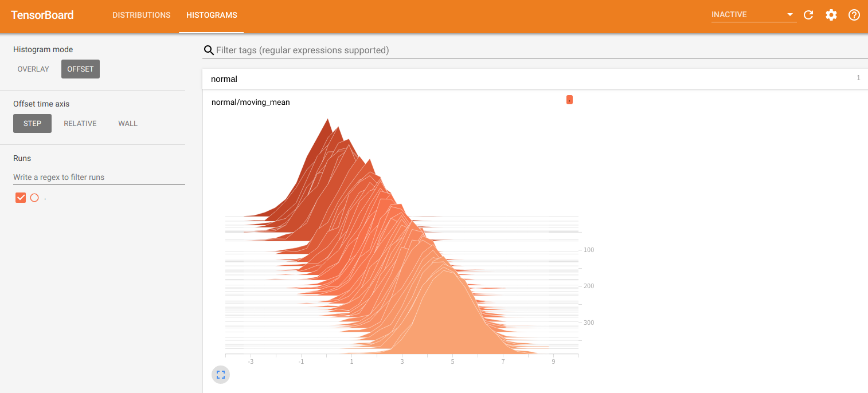The image size is (868, 393).
Task: Click the search magnifier in the filter bar
Action: (x=209, y=50)
